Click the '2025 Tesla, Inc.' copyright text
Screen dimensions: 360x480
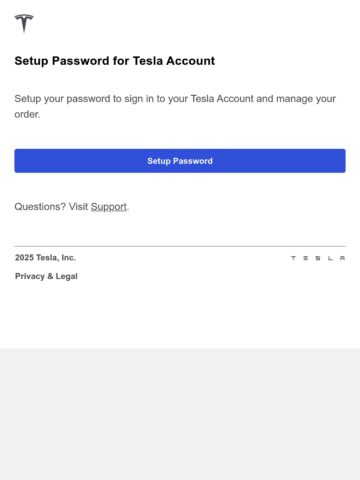pyautogui.click(x=45, y=257)
